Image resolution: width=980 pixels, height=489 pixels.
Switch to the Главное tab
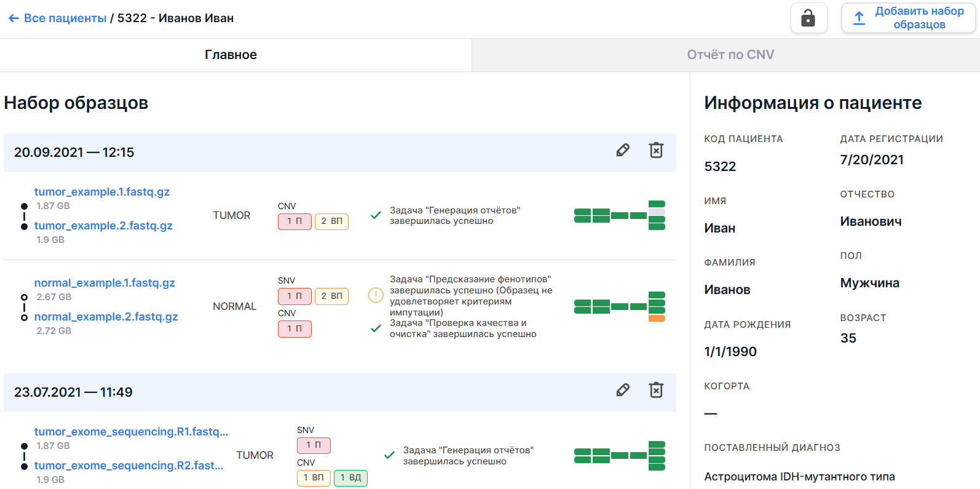click(231, 55)
